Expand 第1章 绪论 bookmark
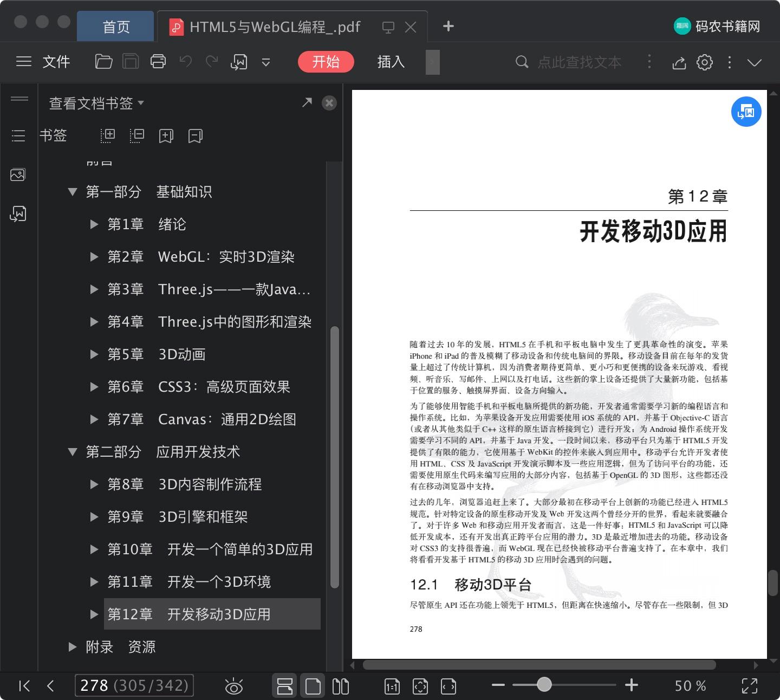The image size is (780, 700). tap(94, 224)
